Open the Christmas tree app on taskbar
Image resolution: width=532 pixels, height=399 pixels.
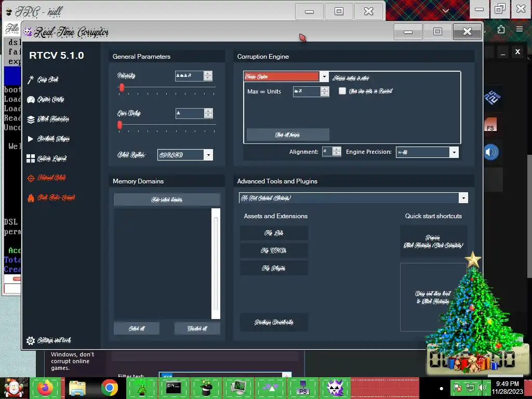click(x=141, y=388)
